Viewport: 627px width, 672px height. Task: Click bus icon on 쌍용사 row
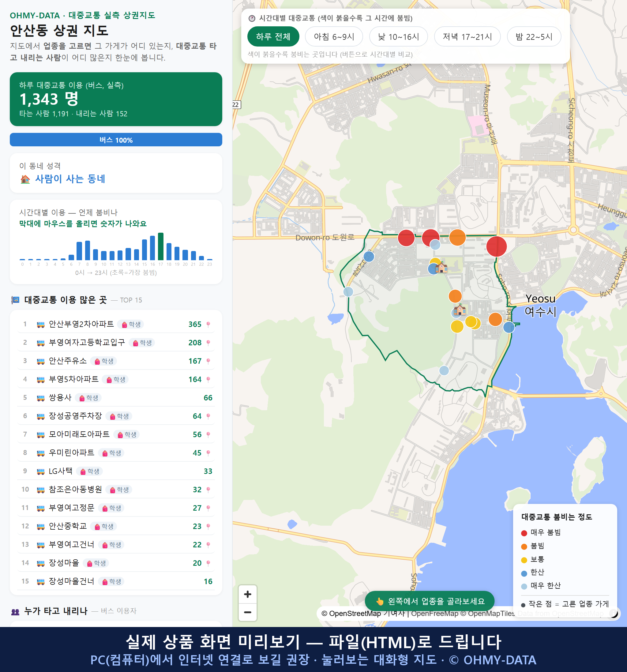click(40, 398)
